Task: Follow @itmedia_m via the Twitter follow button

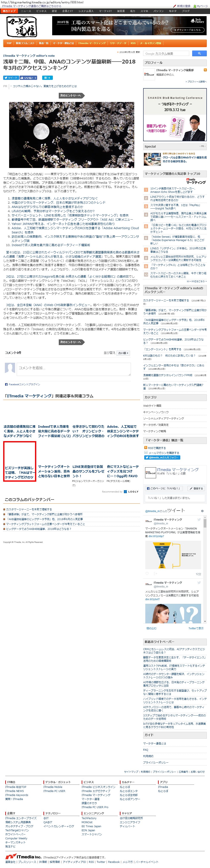Action: point(162,457)
